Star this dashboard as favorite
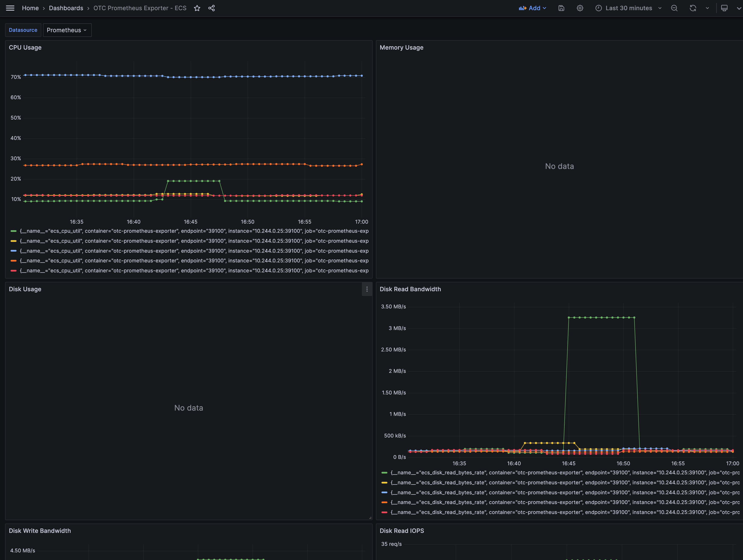Screen dimensions: 743x560 pyautogui.click(x=197, y=8)
